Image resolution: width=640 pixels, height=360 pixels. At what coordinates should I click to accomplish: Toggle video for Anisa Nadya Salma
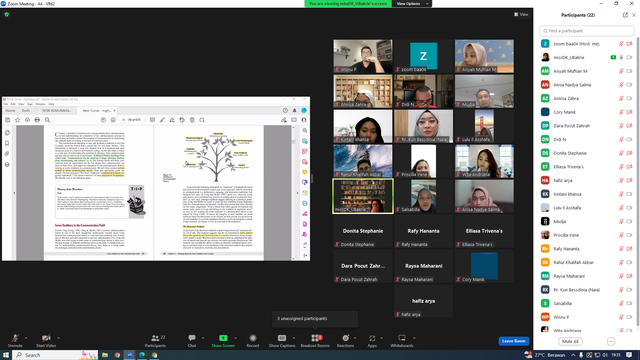(629, 85)
